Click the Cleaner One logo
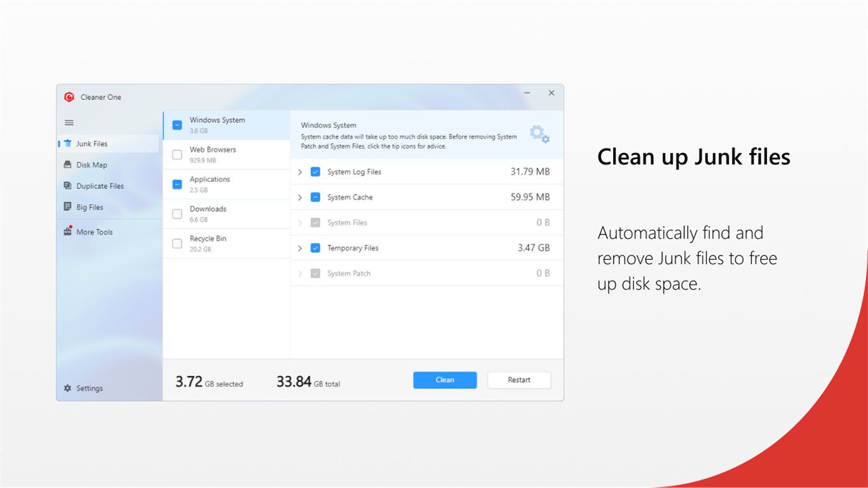868x488 pixels. [70, 97]
